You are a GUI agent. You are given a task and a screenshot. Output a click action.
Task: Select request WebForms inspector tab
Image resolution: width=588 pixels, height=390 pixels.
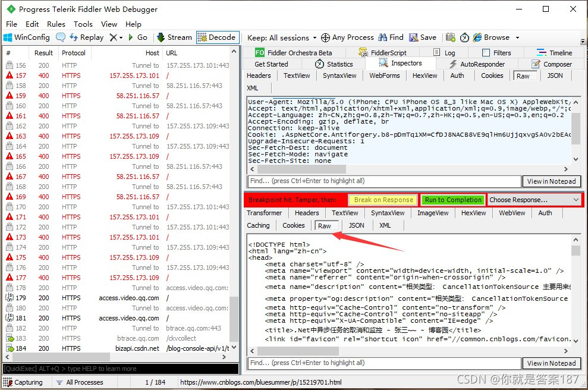(385, 76)
